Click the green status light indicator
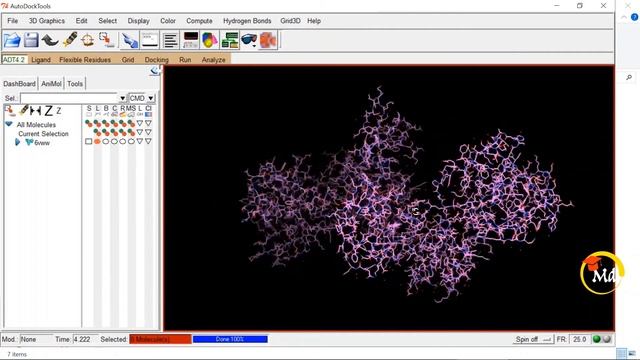 pos(597,339)
